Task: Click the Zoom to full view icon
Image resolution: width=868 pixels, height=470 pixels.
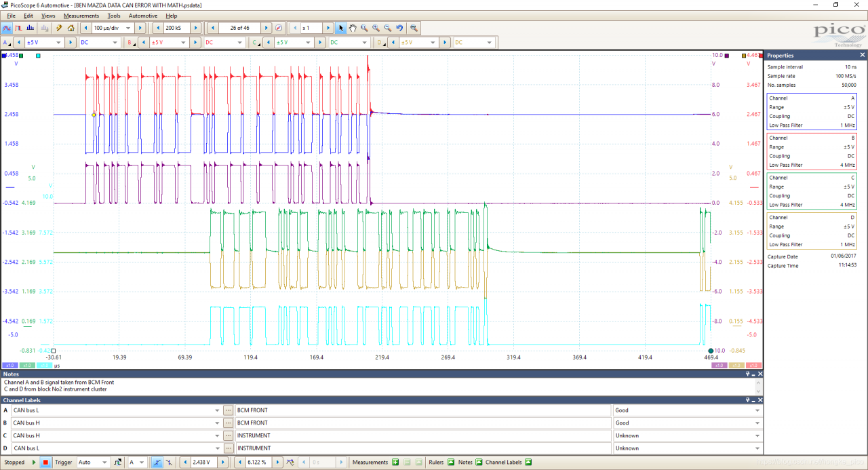Action: [414, 28]
